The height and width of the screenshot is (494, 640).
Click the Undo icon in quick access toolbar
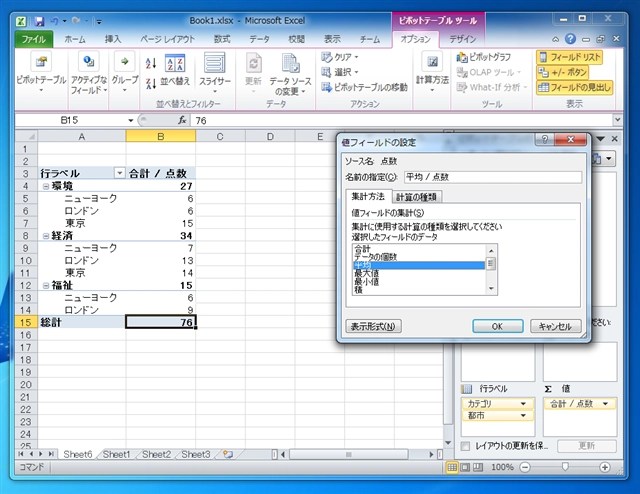click(54, 21)
